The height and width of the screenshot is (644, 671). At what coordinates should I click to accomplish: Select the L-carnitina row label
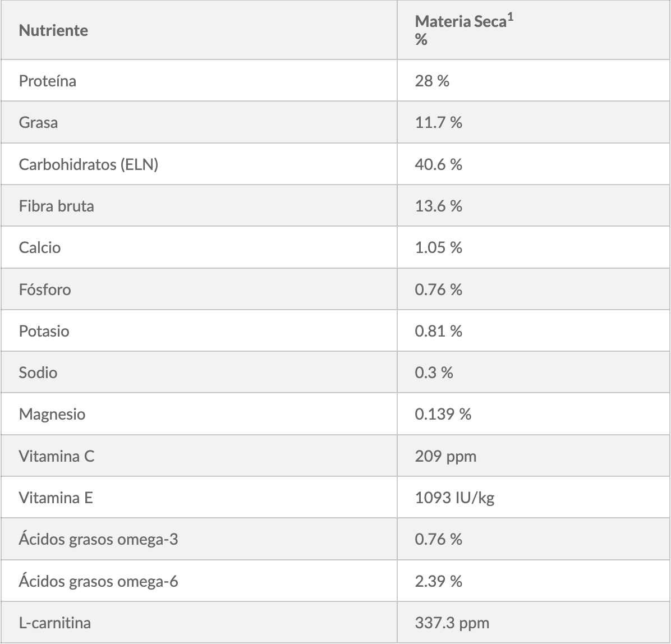tap(54, 623)
